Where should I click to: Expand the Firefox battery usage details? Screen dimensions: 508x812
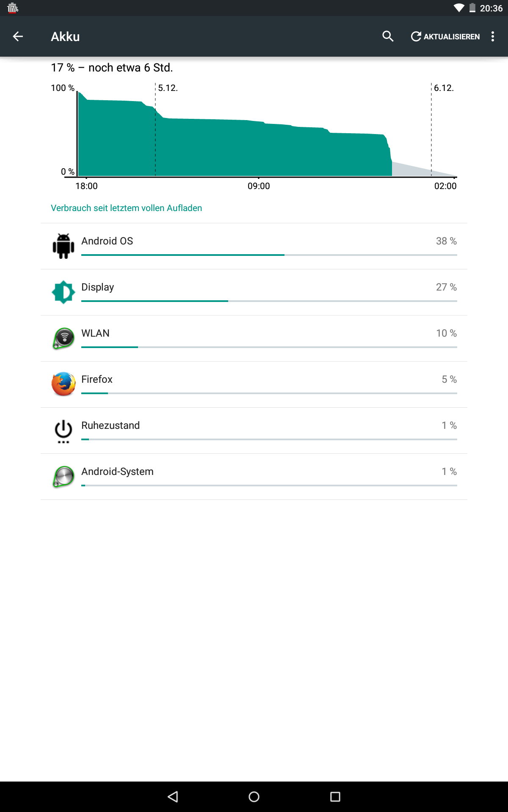click(254, 384)
